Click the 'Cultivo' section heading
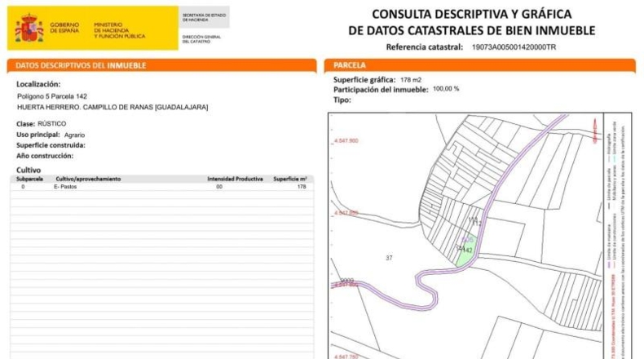This screenshot has height=359, width=644. pos(29,170)
